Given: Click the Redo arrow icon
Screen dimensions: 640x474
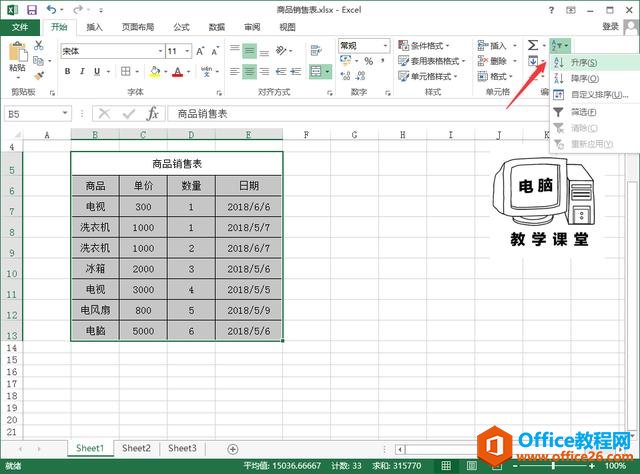Looking at the screenshot, I should click(78, 9).
